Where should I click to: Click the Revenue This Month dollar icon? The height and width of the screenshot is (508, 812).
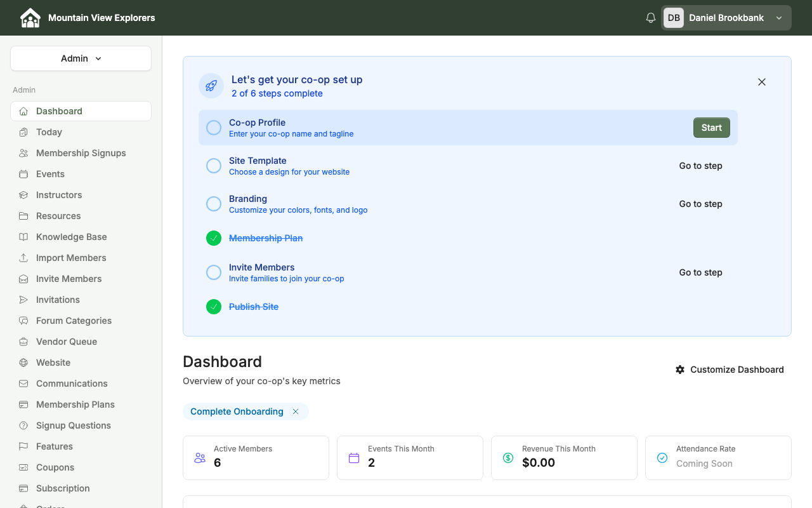508,458
